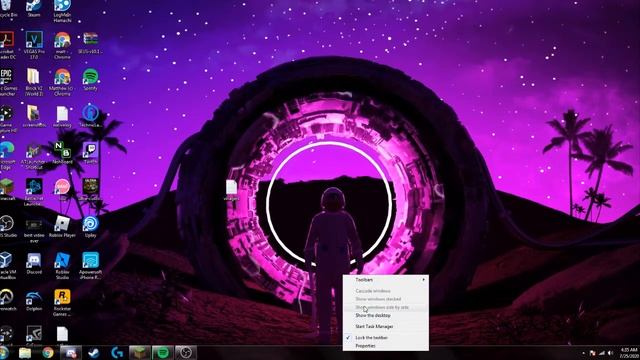This screenshot has height=360, width=640.
Task: Switch to Spotify in the taskbar
Action: pyautogui.click(x=163, y=353)
